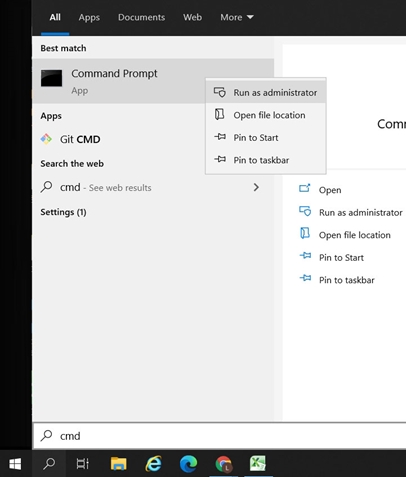Open the Git CMD app result
Image resolution: width=406 pixels, height=477 pixels.
[80, 139]
